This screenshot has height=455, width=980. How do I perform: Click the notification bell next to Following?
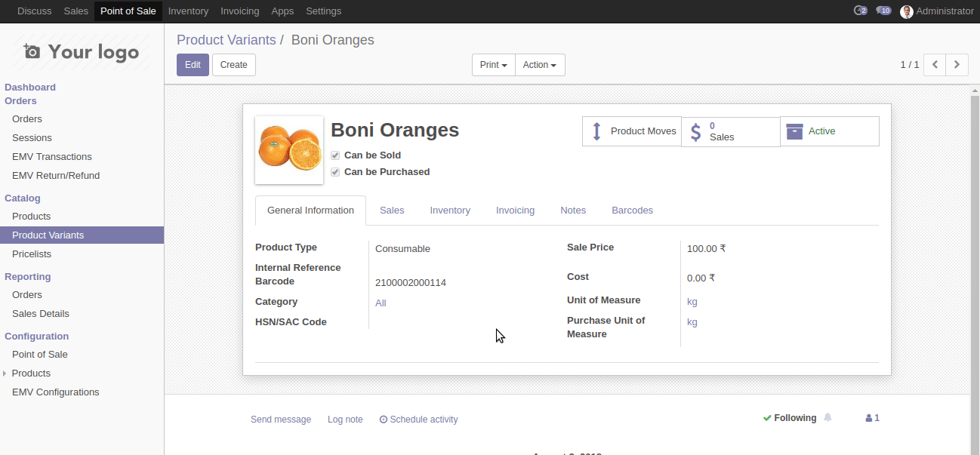828,418
